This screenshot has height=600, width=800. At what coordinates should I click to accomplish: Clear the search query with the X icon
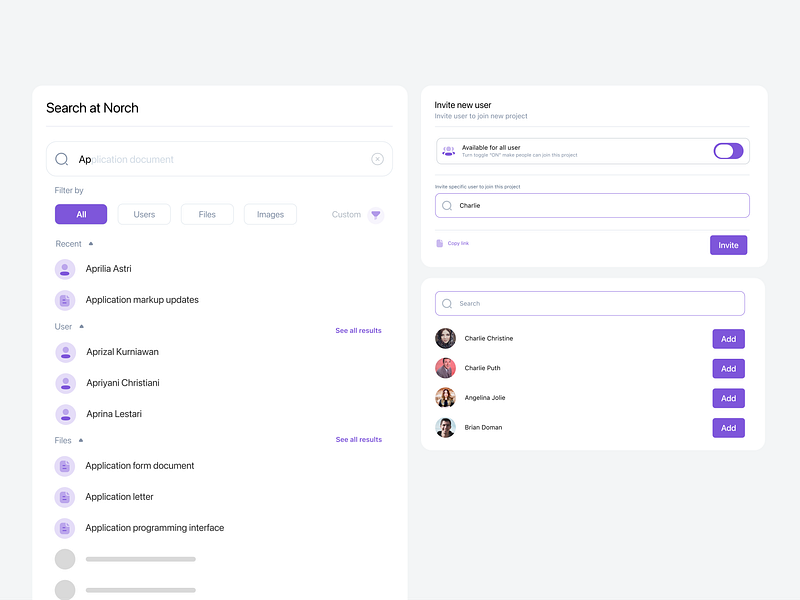tap(377, 159)
